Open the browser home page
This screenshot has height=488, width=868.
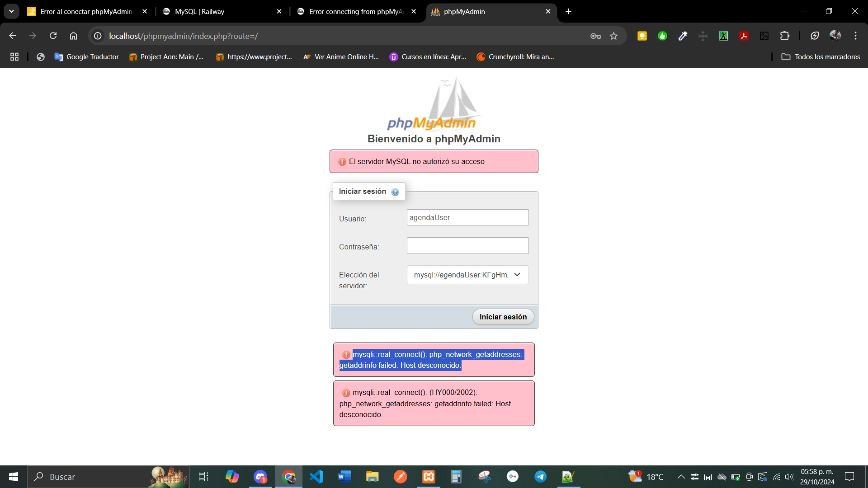(73, 36)
